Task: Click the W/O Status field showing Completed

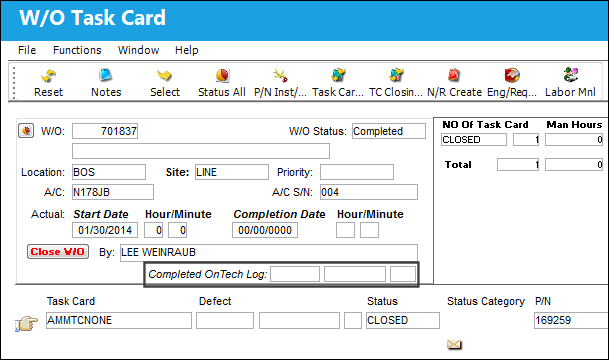Action: point(389,131)
